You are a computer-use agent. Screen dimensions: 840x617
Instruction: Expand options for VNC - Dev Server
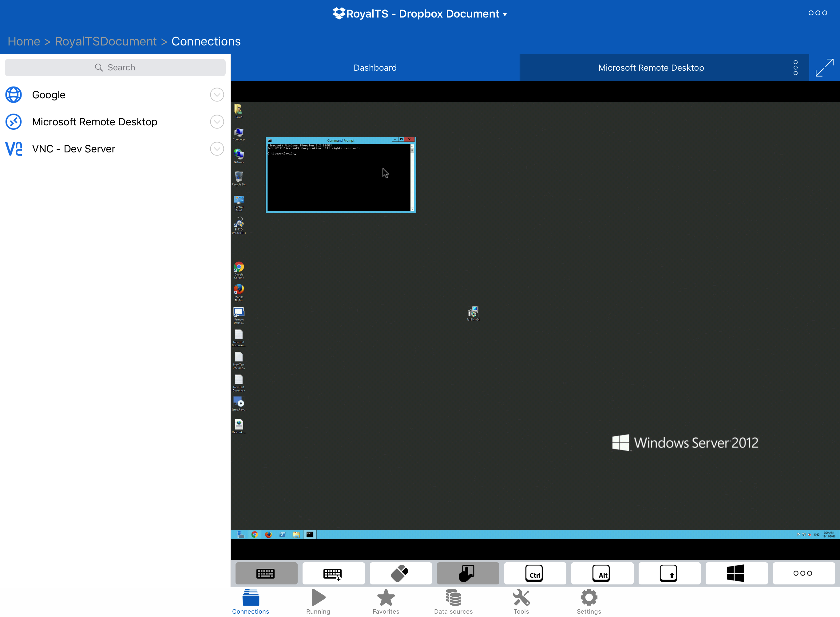(217, 149)
